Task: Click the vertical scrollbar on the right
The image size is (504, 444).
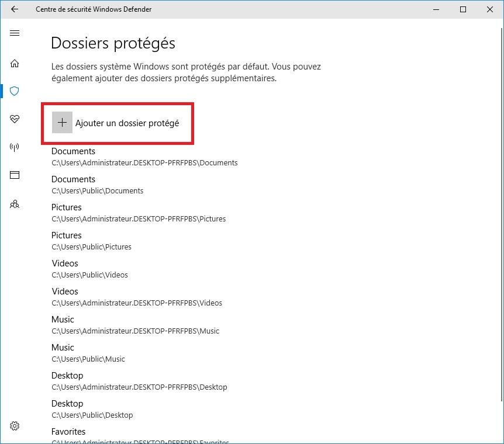Action: [502, 214]
